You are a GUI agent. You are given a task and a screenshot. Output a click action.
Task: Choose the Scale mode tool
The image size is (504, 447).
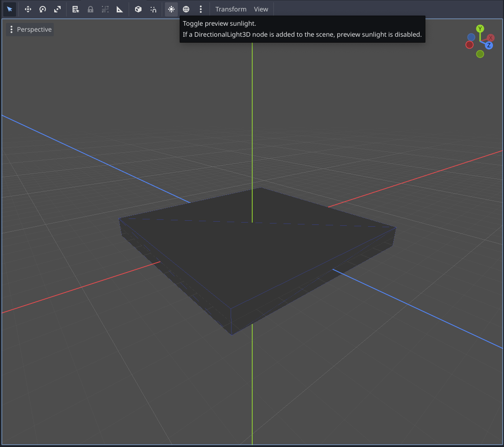pyautogui.click(x=57, y=9)
